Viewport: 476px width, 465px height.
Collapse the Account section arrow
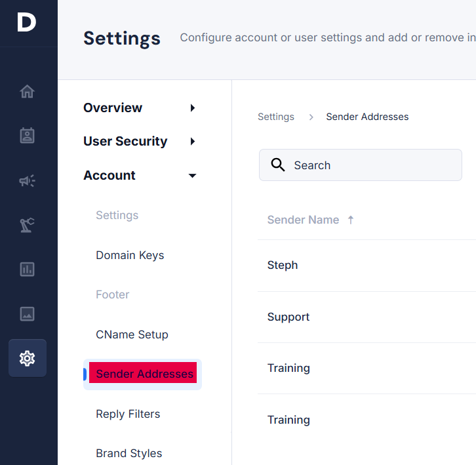(x=192, y=176)
